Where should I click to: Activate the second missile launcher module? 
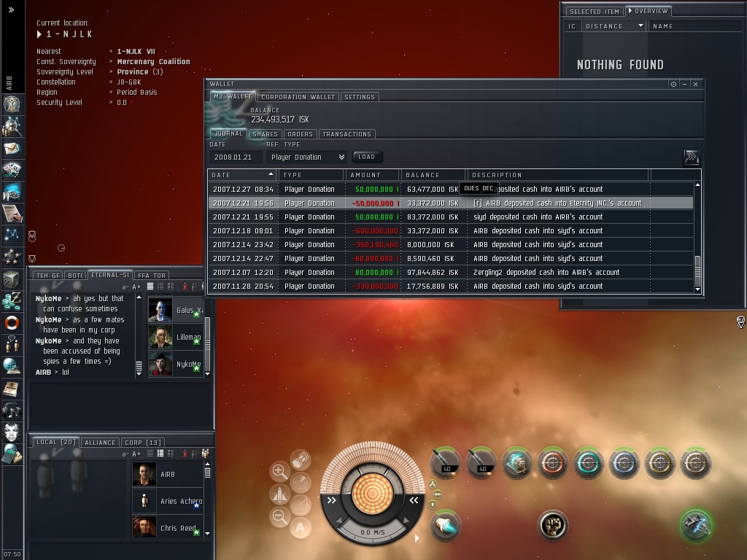[481, 462]
